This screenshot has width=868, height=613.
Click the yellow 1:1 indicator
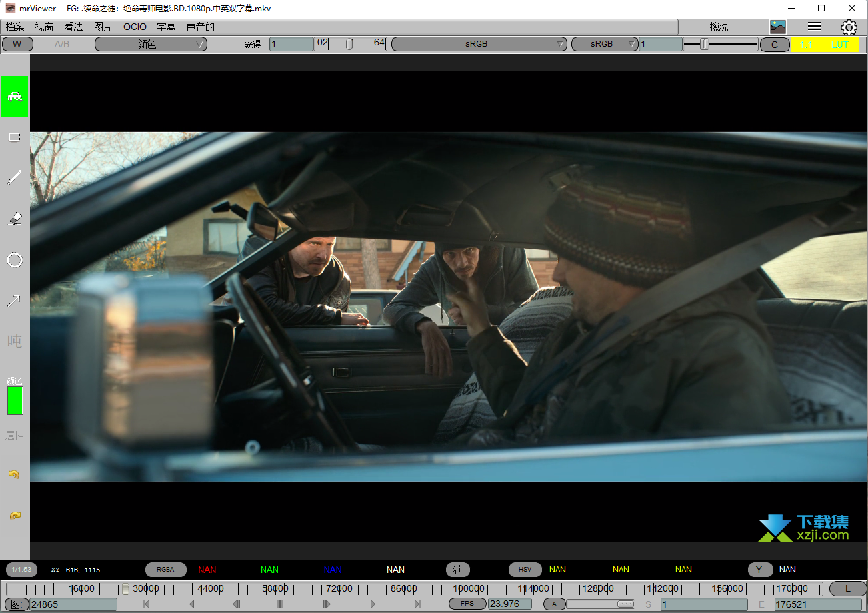807,45
